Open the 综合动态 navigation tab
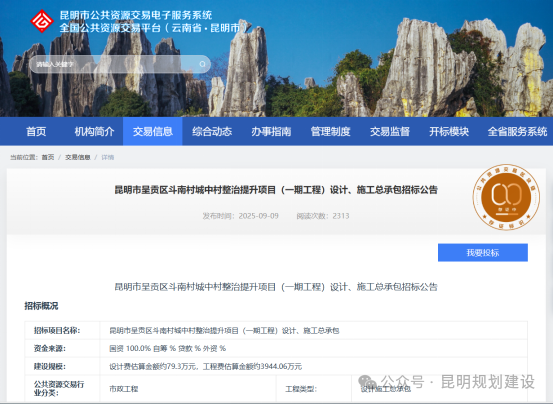 pos(212,131)
